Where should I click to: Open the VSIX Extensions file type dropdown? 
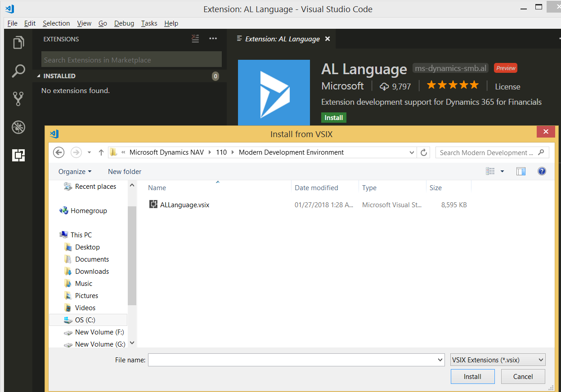pos(497,360)
